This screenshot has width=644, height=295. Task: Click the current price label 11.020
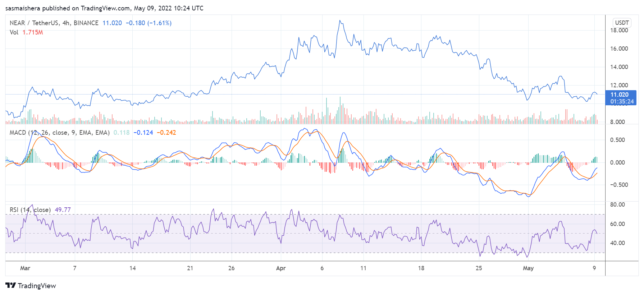(x=620, y=95)
